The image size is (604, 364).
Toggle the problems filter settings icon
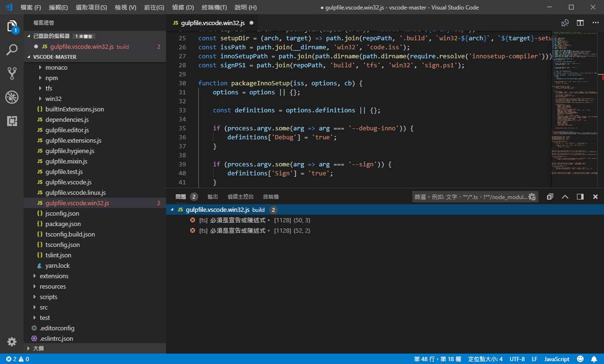[532, 197]
